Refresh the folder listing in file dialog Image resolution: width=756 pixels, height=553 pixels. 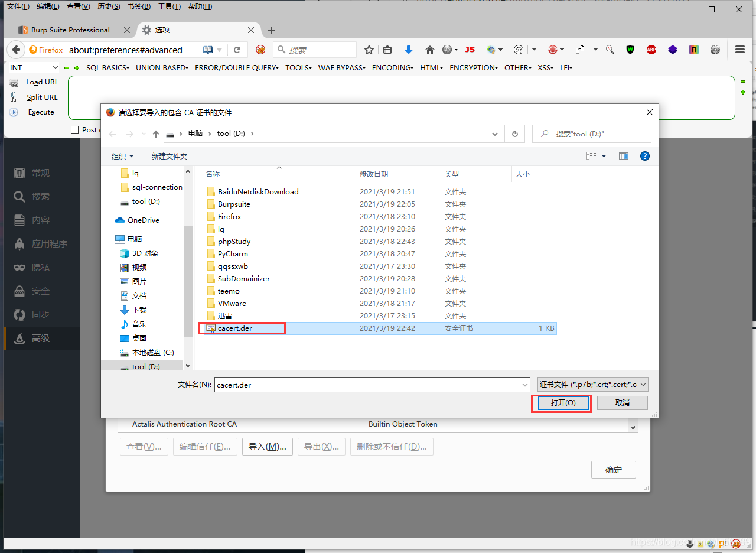pyautogui.click(x=514, y=134)
